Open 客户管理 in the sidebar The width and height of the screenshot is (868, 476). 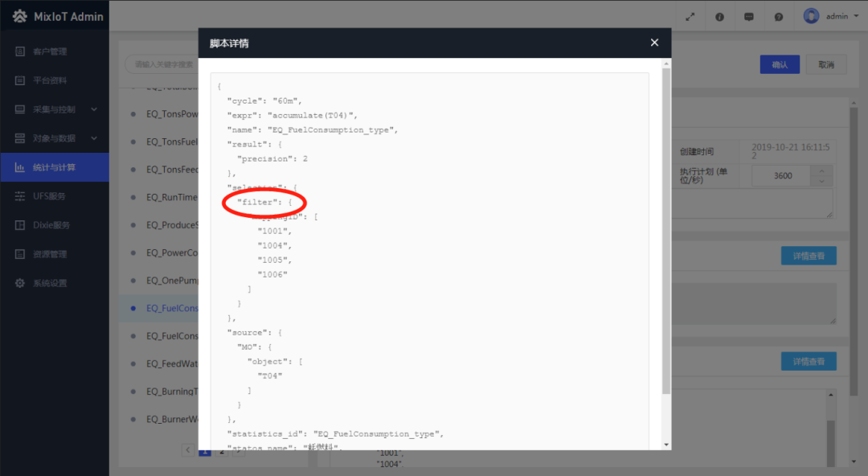point(50,51)
